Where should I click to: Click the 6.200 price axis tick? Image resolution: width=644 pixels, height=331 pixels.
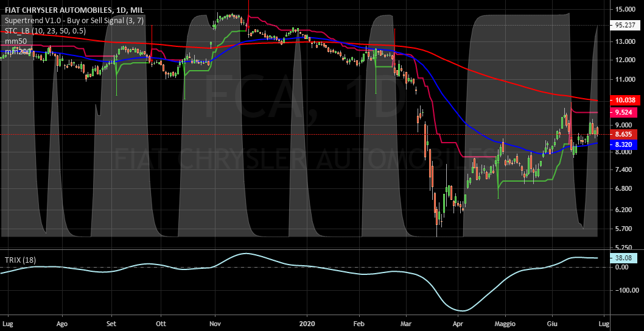623,210
